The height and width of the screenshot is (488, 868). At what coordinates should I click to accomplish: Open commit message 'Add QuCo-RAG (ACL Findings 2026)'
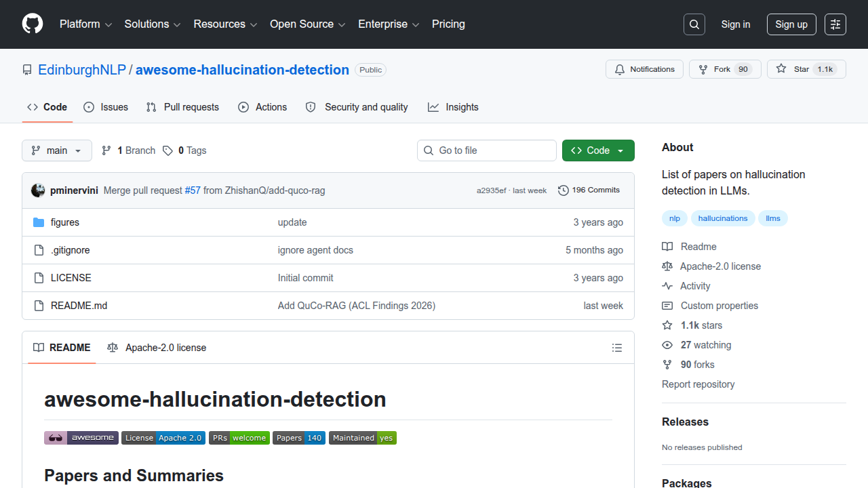pyautogui.click(x=357, y=306)
